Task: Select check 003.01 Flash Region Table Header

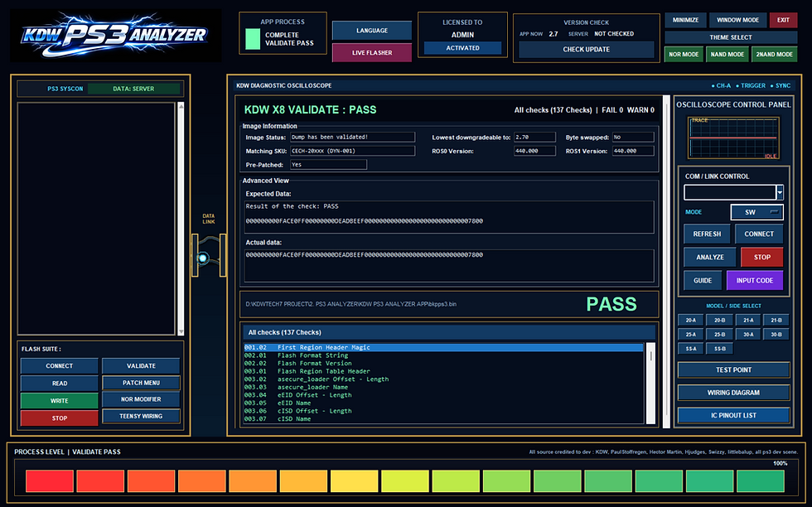Action: point(443,371)
